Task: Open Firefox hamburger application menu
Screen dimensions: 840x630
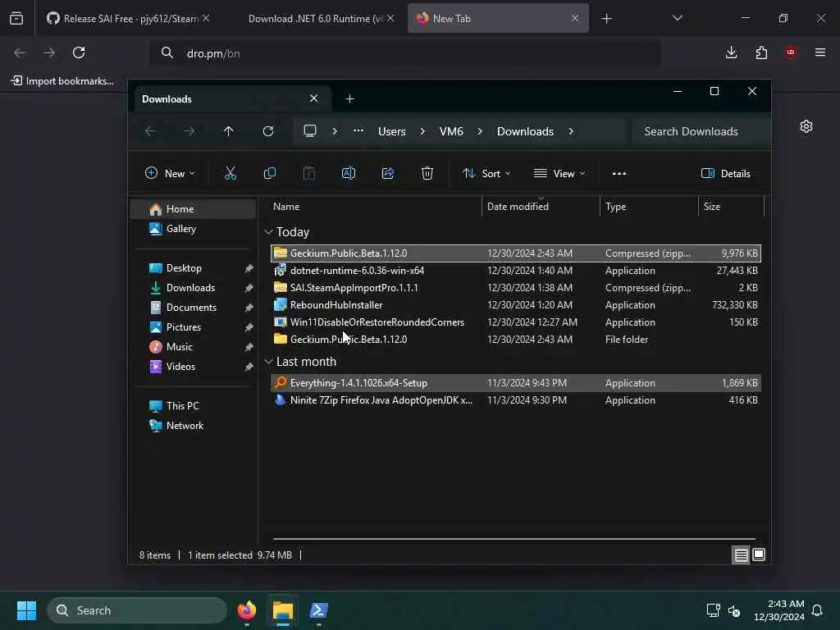Action: tap(820, 52)
